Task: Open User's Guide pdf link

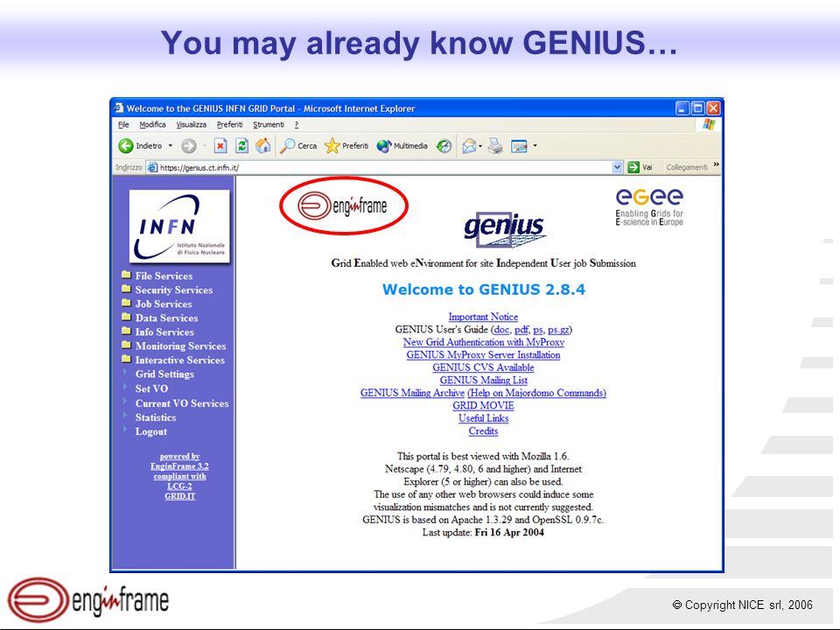Action: (521, 330)
